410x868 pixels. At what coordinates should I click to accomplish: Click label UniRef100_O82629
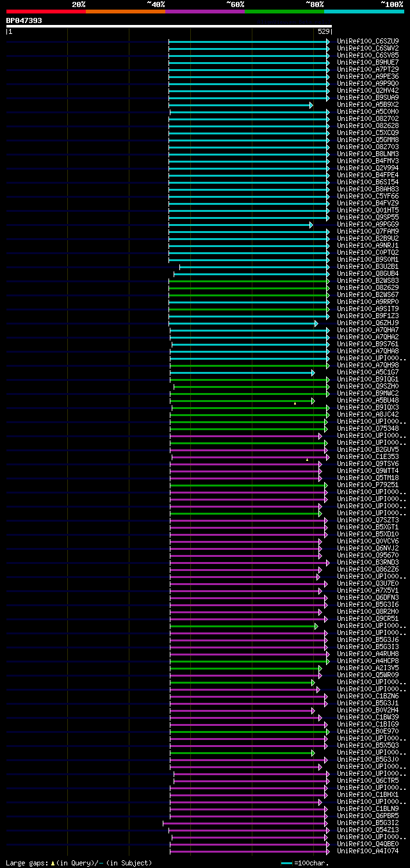368,287
